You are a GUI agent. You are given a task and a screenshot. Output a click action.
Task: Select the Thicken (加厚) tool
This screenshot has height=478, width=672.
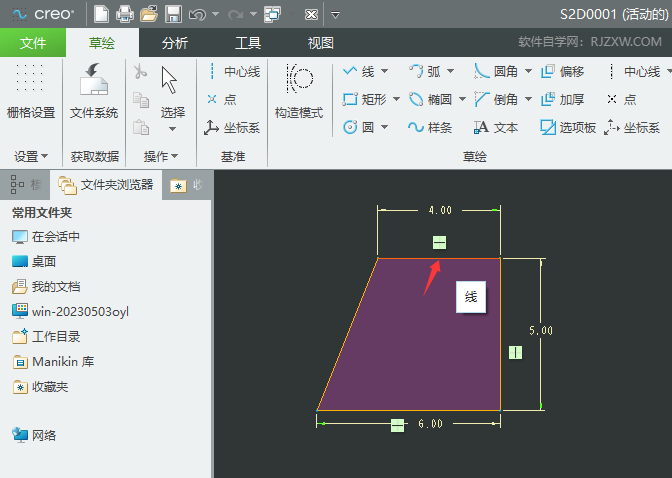[562, 99]
